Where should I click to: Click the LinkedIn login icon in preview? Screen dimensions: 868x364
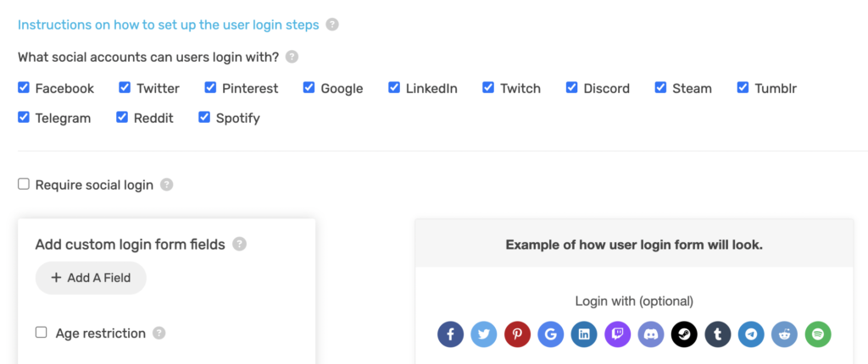pyautogui.click(x=584, y=334)
